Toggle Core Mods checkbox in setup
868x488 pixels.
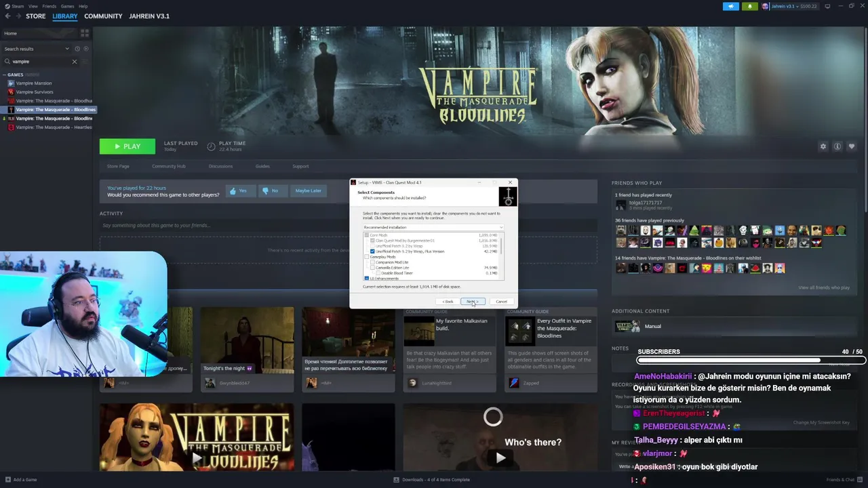(367, 235)
